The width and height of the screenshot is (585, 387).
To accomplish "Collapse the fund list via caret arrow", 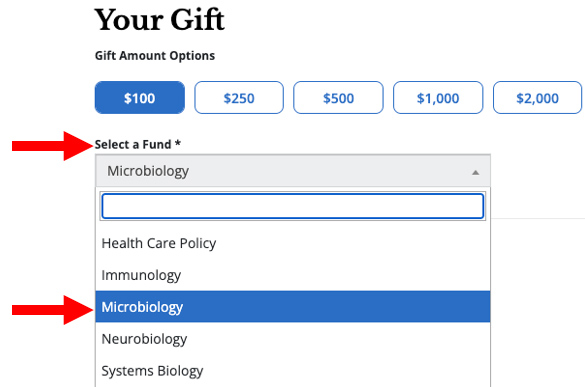I will point(475,172).
